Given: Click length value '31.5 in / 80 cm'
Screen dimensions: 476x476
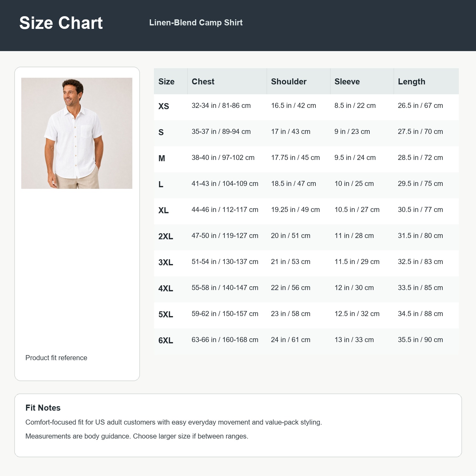Looking at the screenshot, I should point(420,236).
